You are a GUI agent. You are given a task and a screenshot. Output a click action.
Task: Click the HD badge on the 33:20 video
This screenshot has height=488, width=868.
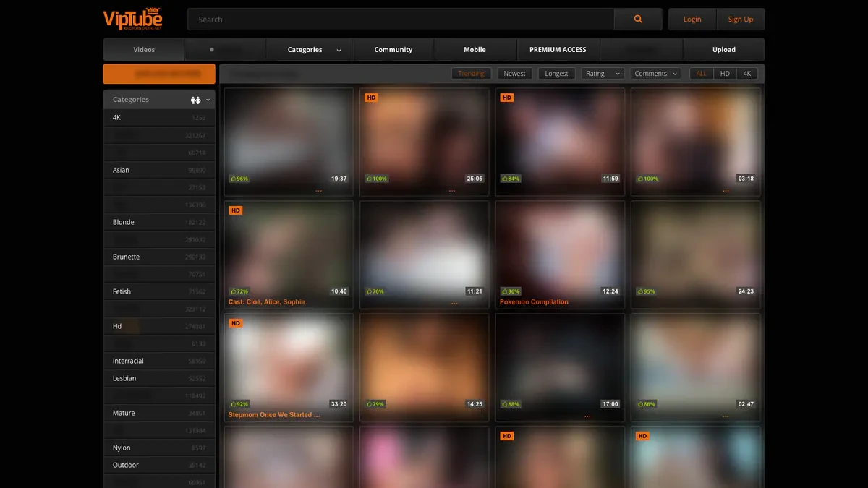tap(235, 323)
